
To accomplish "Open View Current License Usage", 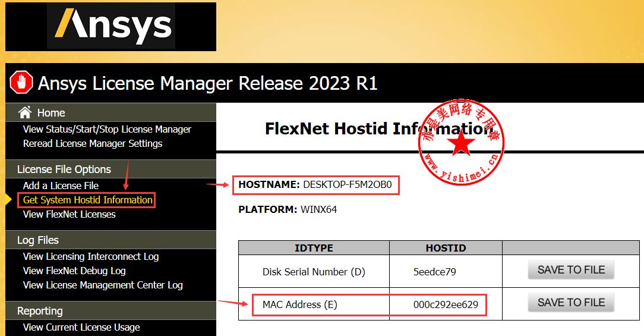I will [x=81, y=327].
